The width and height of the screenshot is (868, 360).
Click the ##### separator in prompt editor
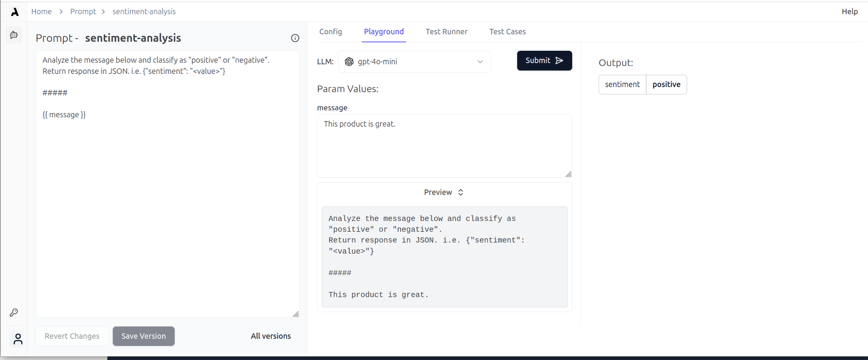[x=55, y=93]
